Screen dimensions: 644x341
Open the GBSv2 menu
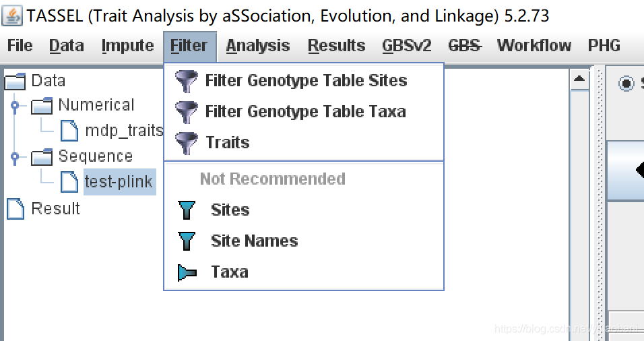pyautogui.click(x=406, y=46)
